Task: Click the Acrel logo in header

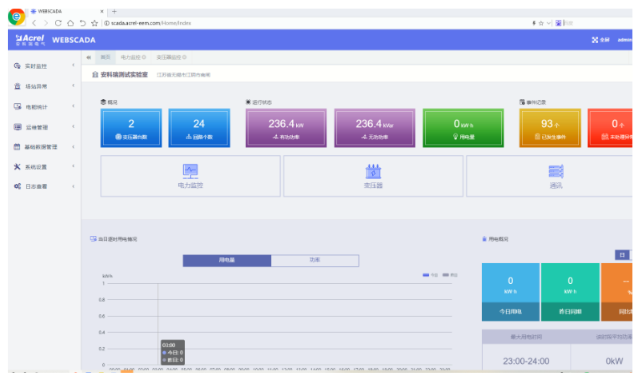Action: click(x=30, y=39)
